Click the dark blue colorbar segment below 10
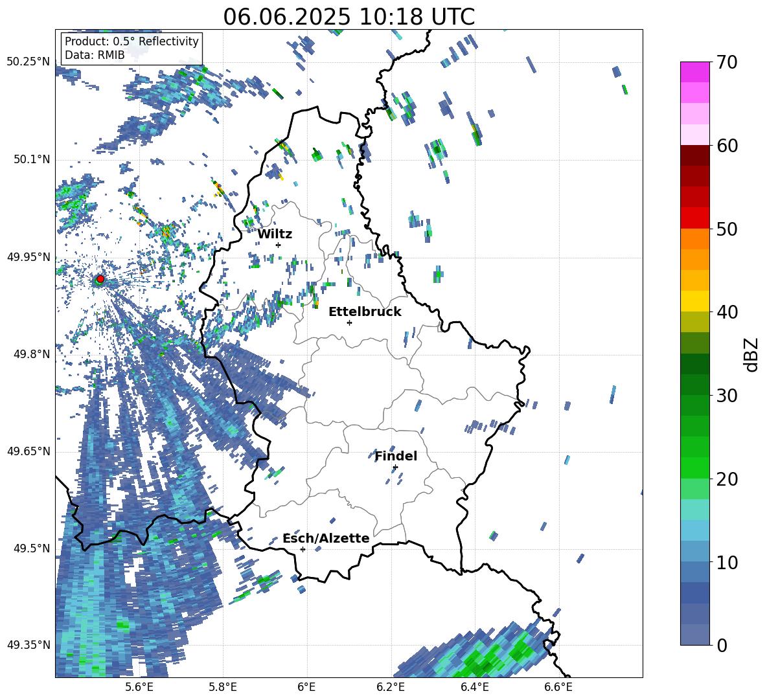Screen dimensions: 767x700 pyautogui.click(x=694, y=593)
